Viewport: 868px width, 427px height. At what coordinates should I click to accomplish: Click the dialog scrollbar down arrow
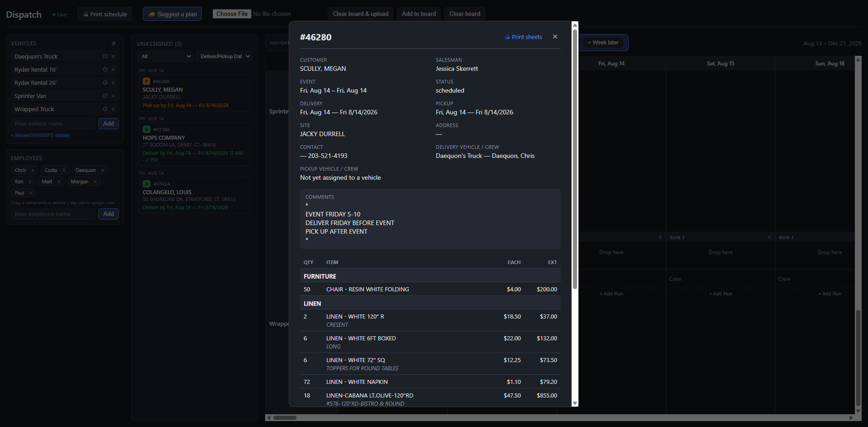tap(575, 403)
